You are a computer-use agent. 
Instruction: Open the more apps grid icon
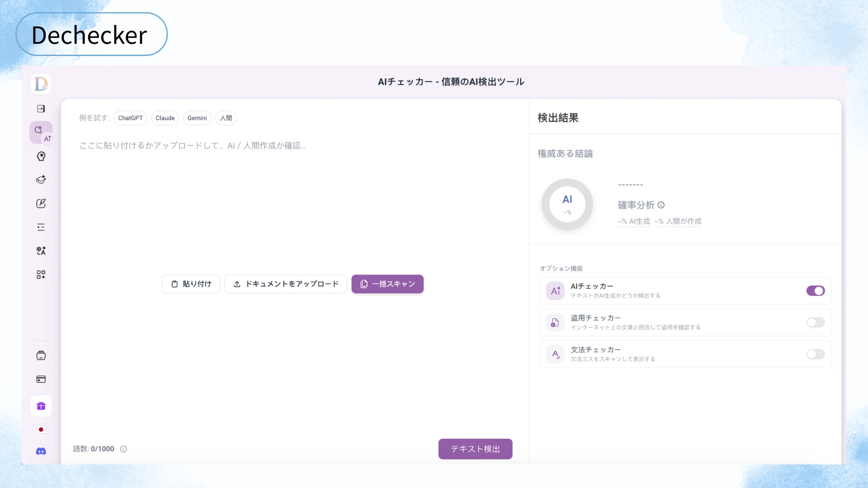[41, 274]
